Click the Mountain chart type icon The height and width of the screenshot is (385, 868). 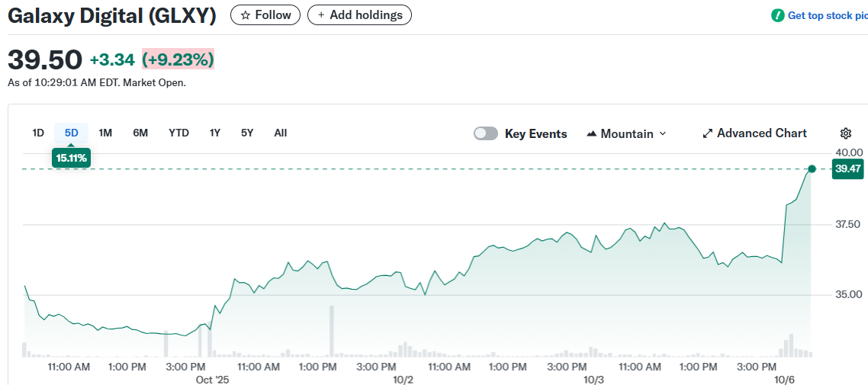pos(591,133)
